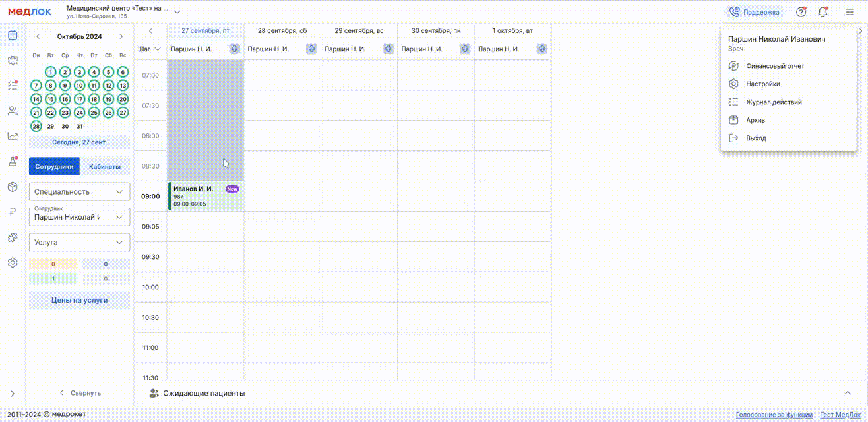This screenshot has height=422, width=868.
Task: Open the notifications bell icon
Action: [822, 12]
